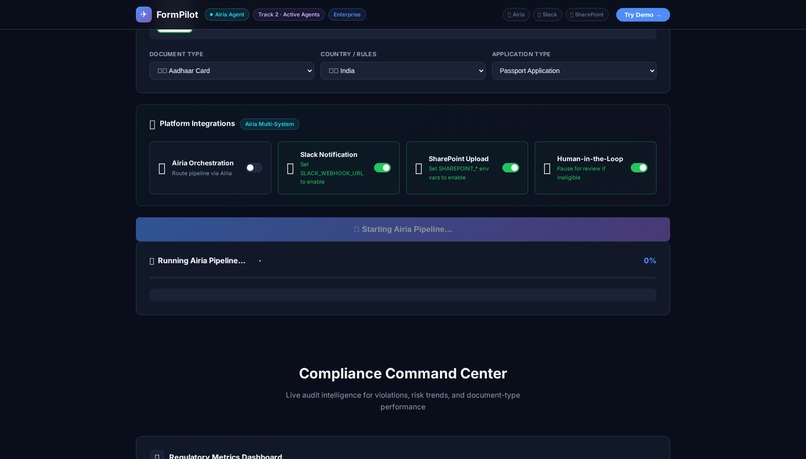This screenshot has height=459, width=806.
Task: Click the SharePoint Upload card icon
Action: [x=418, y=169]
